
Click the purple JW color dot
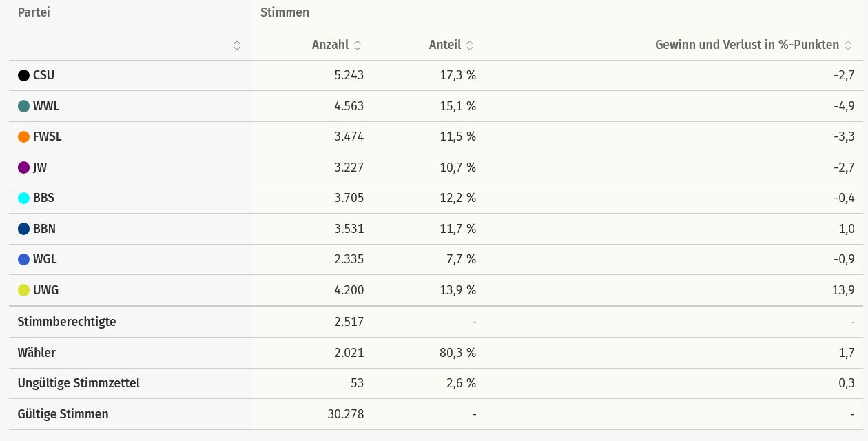coord(23,167)
